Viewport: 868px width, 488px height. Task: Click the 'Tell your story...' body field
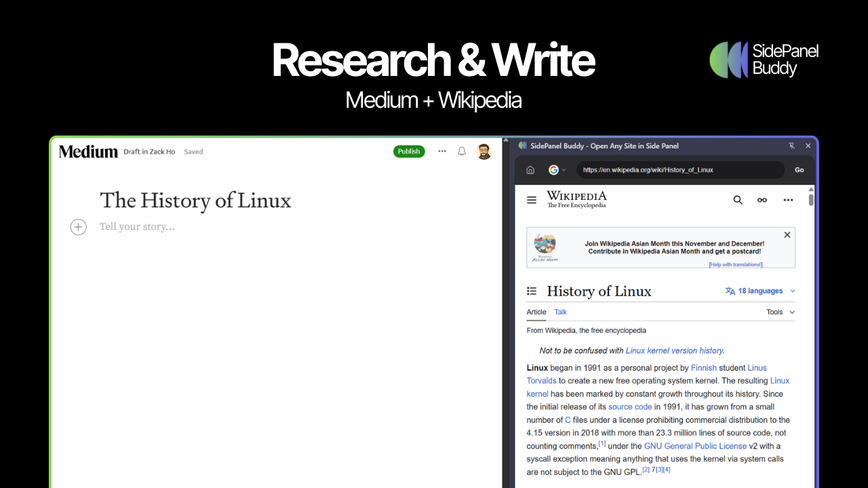pyautogui.click(x=137, y=226)
